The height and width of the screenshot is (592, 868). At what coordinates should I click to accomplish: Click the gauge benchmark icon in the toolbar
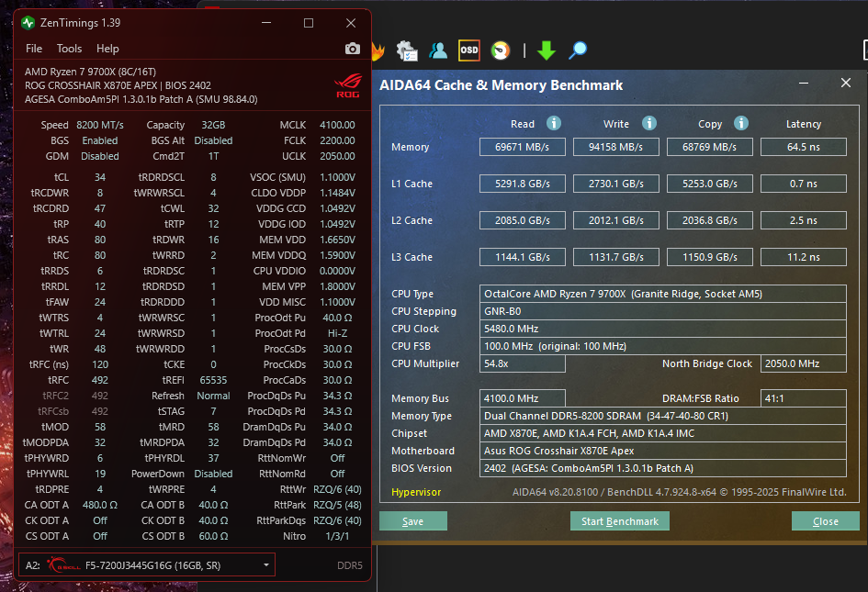(501, 50)
